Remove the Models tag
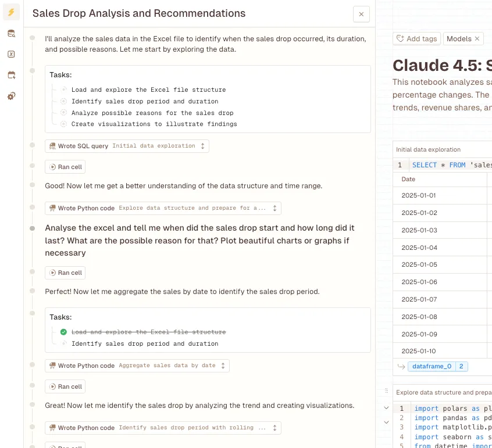 click(477, 39)
